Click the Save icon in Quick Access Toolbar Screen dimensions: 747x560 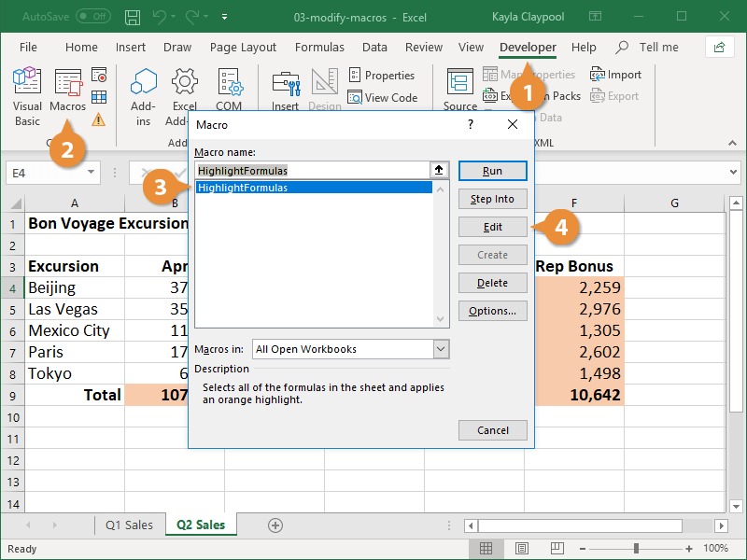(x=132, y=16)
